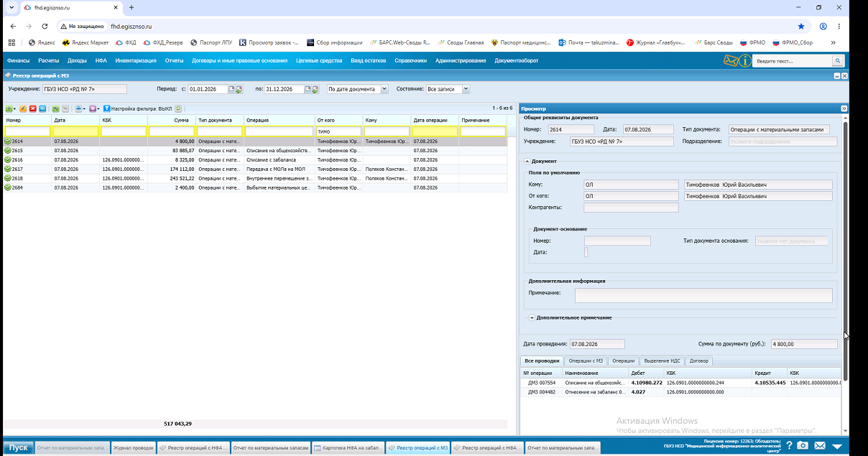Click the green add document icon
The width and height of the screenshot is (868, 456).
(9, 108)
